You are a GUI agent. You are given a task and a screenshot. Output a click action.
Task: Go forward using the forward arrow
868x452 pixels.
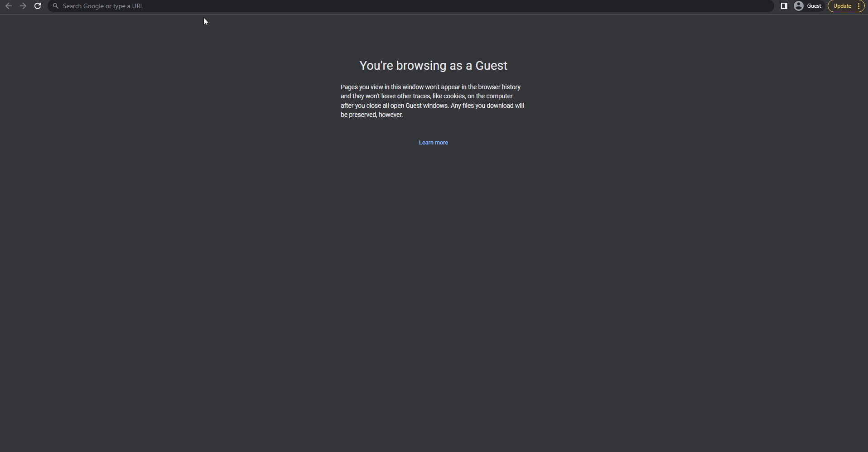(x=23, y=6)
